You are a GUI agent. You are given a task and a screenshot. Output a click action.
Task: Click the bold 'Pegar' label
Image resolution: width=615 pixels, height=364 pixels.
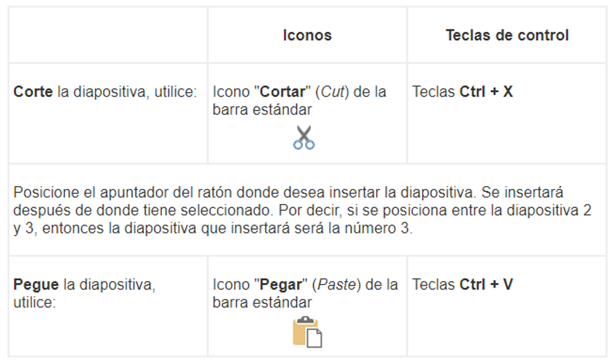click(x=281, y=285)
